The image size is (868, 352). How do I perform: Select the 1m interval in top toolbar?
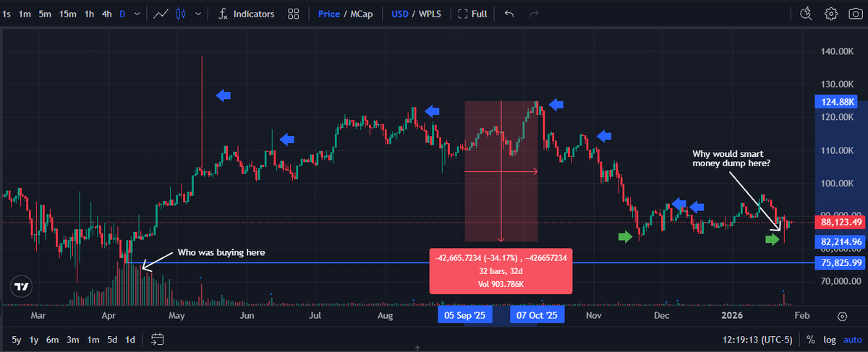tap(25, 14)
